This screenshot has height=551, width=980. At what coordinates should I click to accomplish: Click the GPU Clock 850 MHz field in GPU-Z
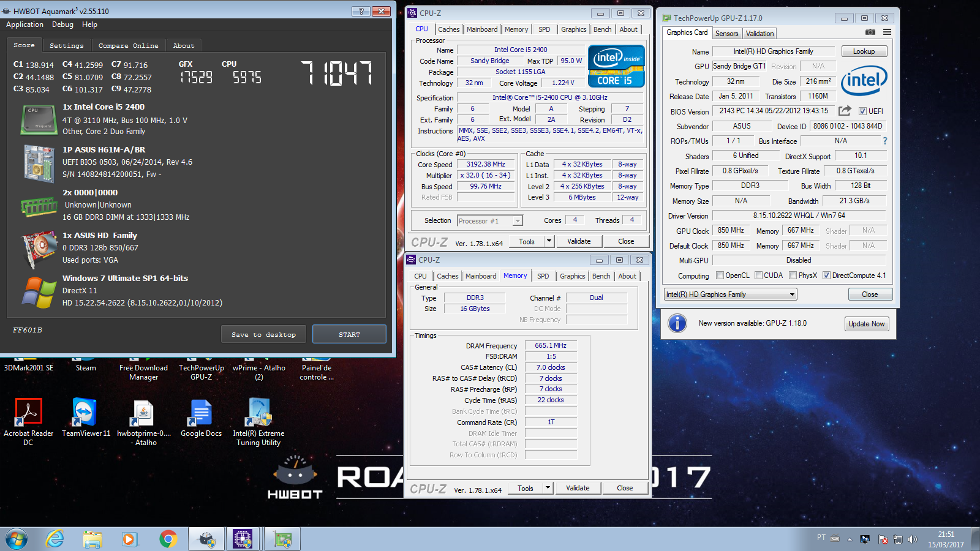click(x=731, y=230)
